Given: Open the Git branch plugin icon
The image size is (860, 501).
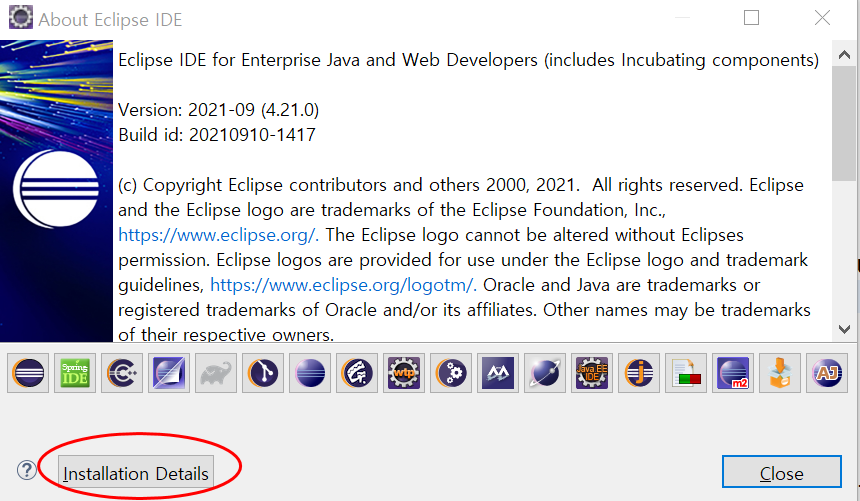Looking at the screenshot, I should (x=263, y=373).
